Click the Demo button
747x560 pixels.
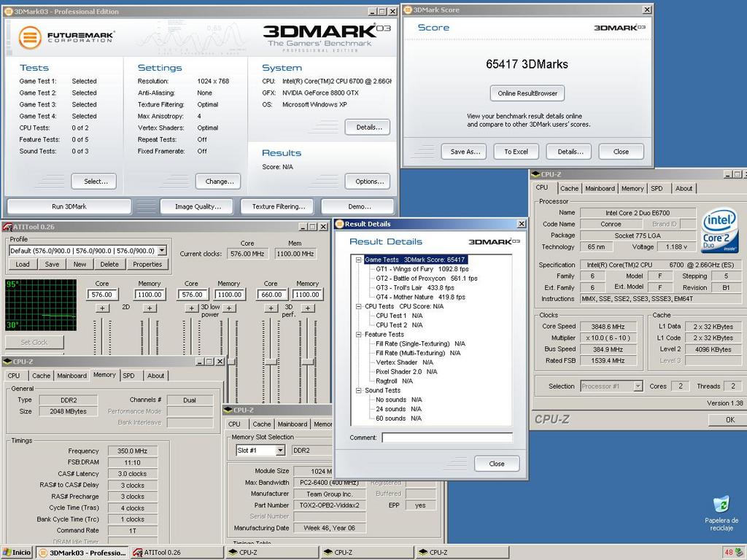[357, 206]
